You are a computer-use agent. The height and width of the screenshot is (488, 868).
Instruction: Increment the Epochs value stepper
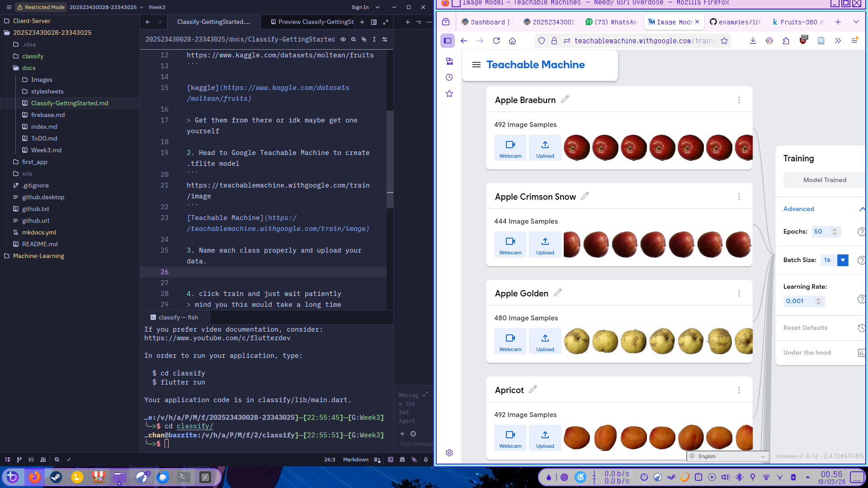[835, 230]
